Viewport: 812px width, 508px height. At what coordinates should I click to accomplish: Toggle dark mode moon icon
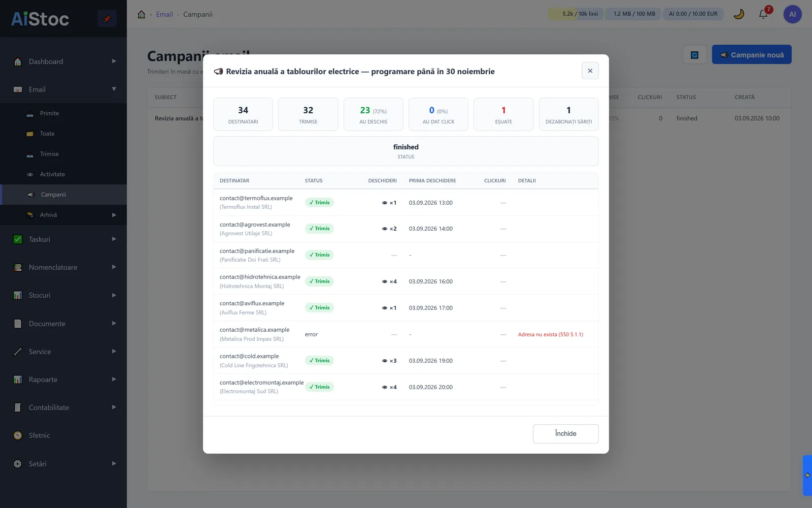coord(739,14)
